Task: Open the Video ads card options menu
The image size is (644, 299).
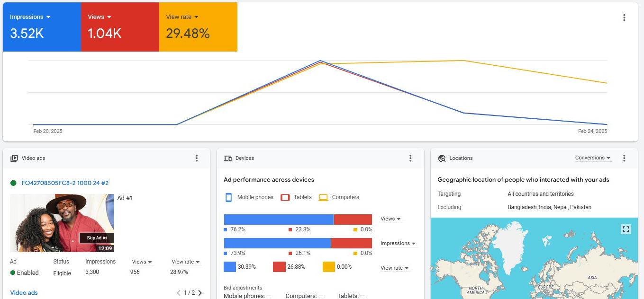Action: pos(197,158)
